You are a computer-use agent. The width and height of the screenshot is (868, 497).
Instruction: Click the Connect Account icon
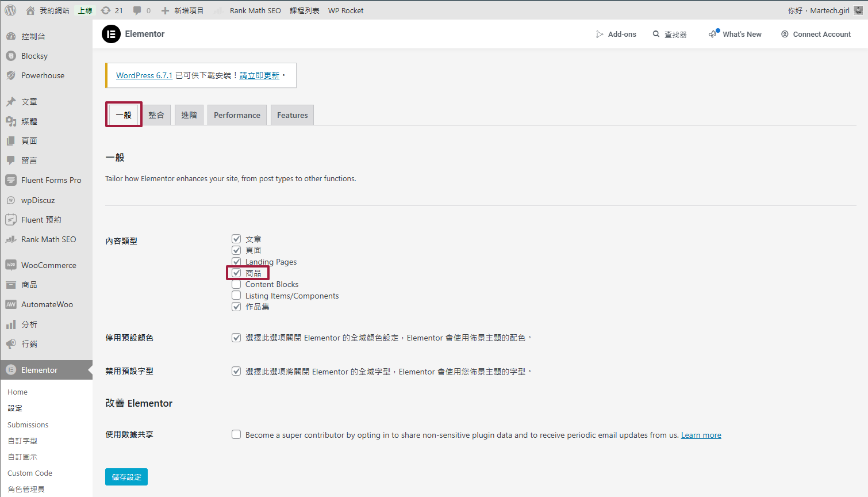785,34
